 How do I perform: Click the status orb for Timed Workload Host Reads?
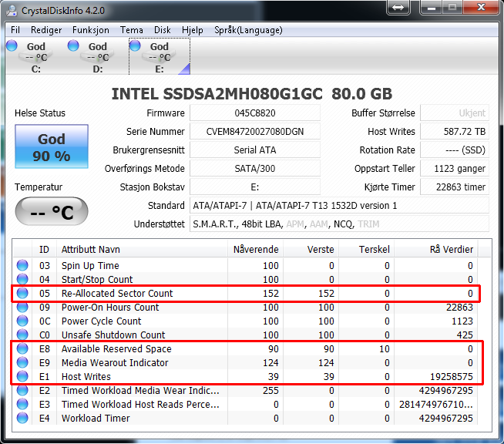point(22,404)
